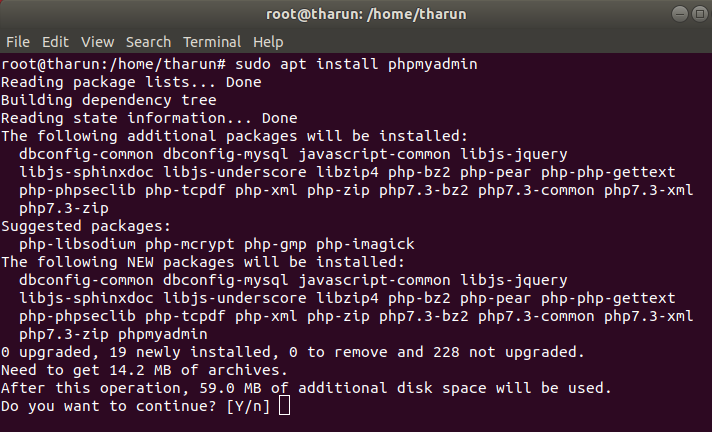Open the Edit menu
The width and height of the screenshot is (712, 432).
55,42
